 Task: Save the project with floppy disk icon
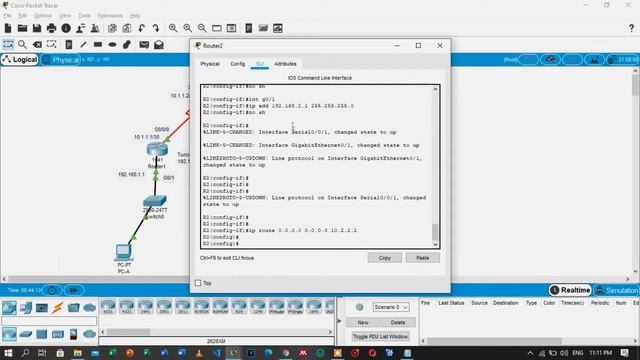pyautogui.click(x=37, y=28)
